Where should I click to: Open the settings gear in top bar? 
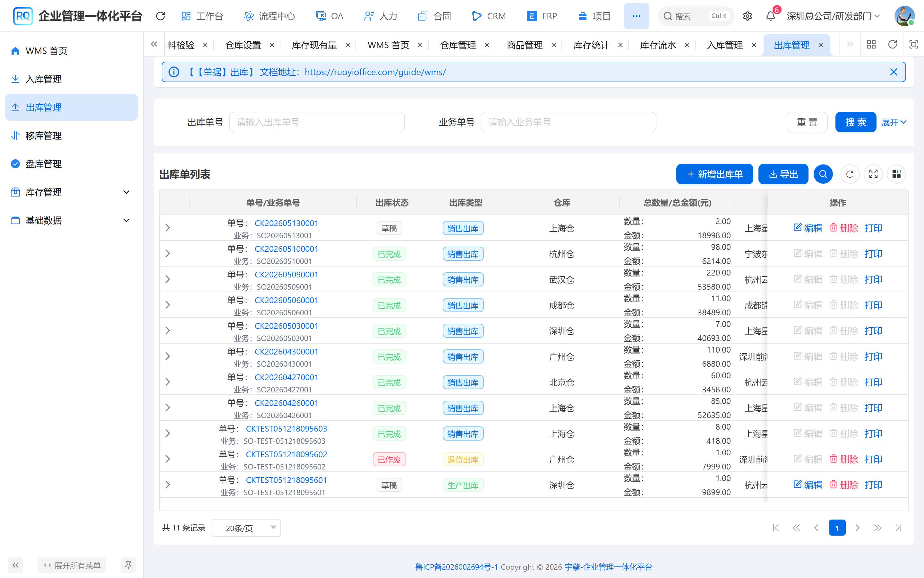[x=747, y=16]
